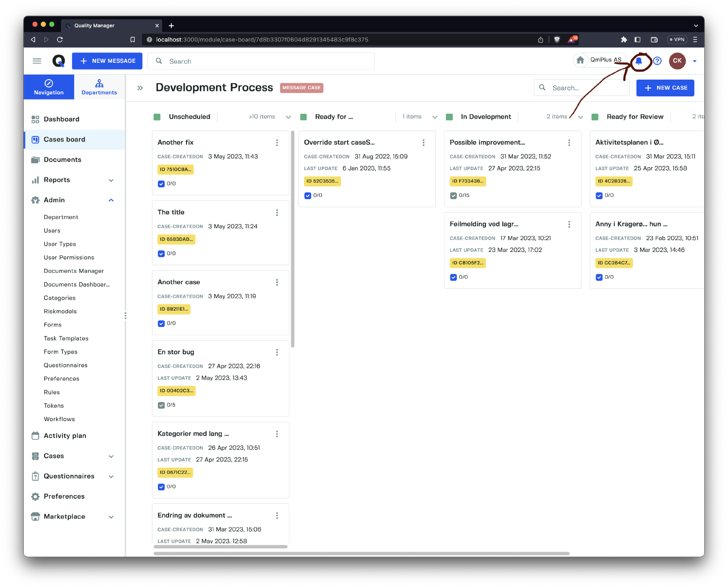The image size is (728, 588).
Task: Click the notifications bell icon
Action: [x=639, y=61]
